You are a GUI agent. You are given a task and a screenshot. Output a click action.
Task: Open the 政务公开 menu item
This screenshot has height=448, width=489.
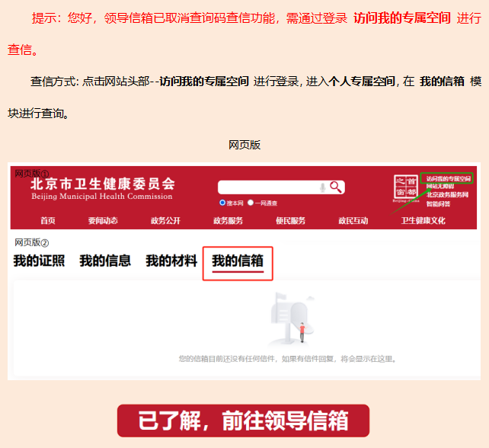tap(165, 221)
